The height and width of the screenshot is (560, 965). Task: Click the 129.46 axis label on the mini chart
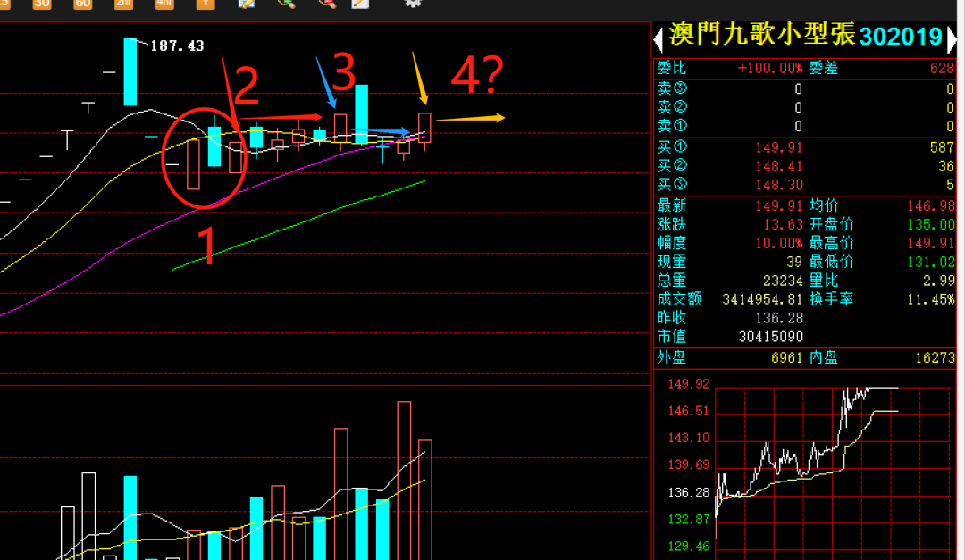click(x=689, y=546)
